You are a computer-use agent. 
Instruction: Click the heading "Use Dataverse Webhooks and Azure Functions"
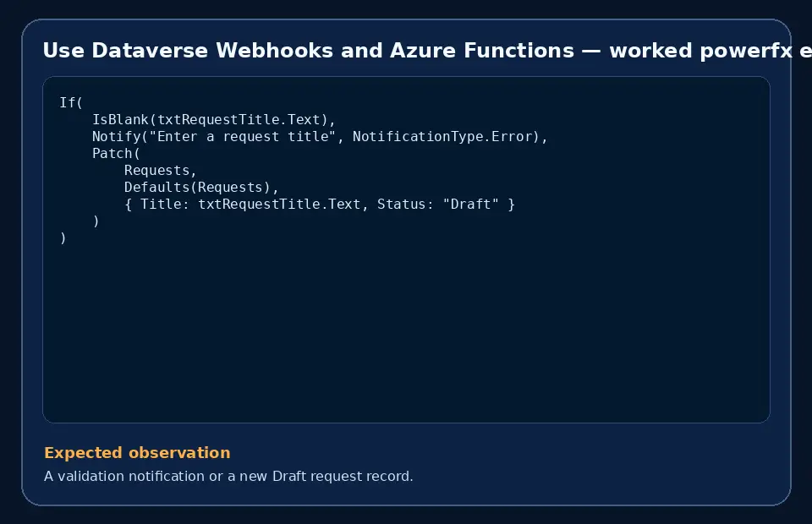pyautogui.click(x=309, y=51)
